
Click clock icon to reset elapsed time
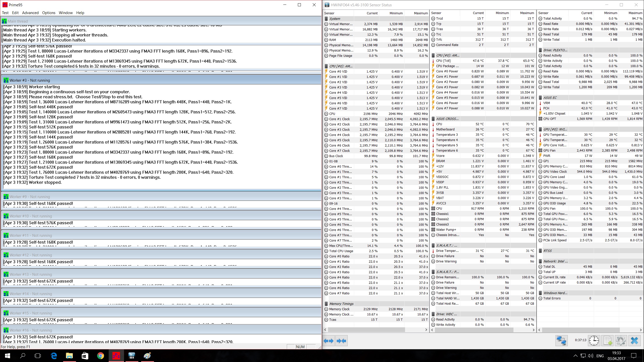(594, 341)
